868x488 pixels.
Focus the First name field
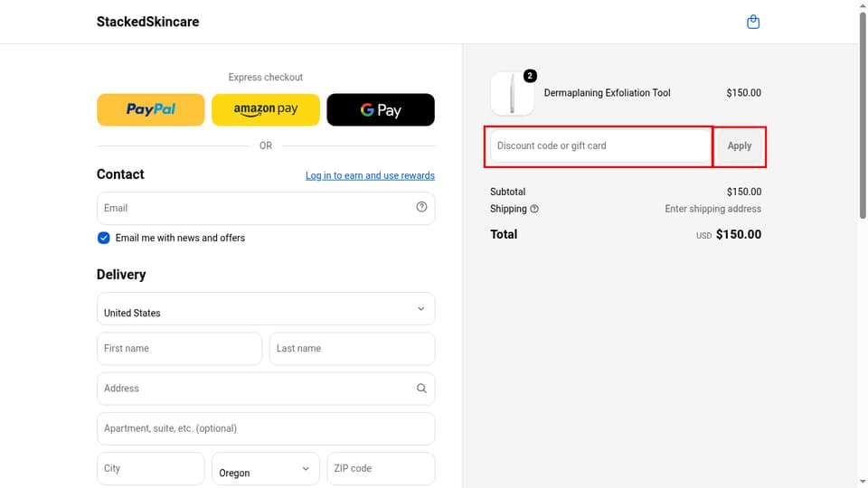179,349
